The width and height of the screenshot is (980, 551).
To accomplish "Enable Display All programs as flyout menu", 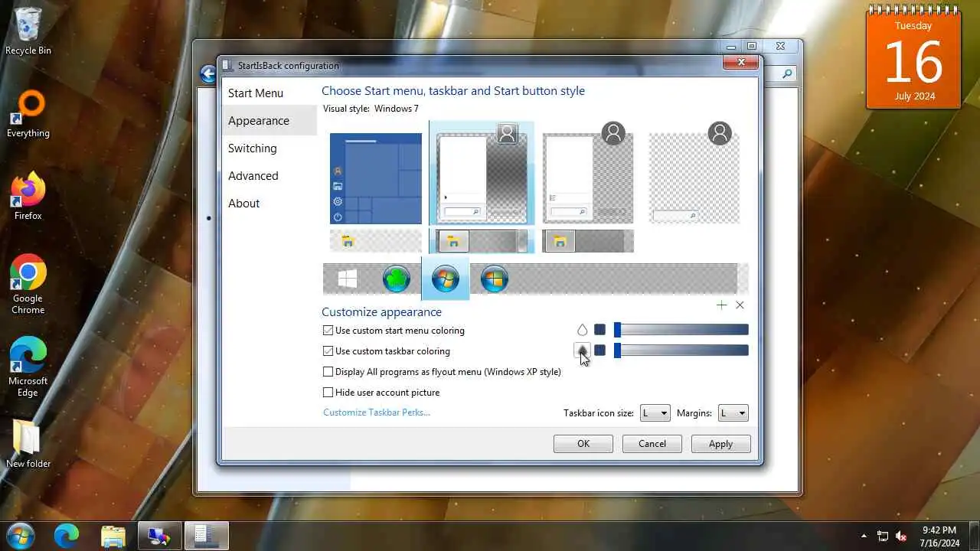I will [x=442, y=372].
